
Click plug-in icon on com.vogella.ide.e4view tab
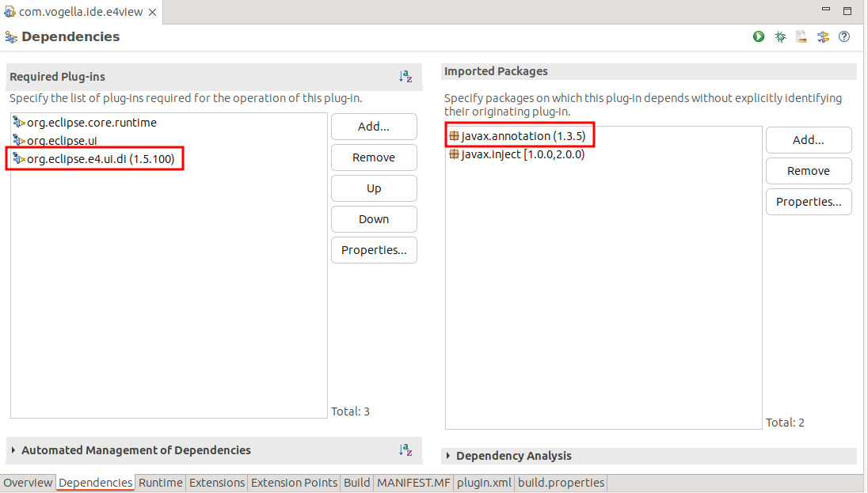pyautogui.click(x=10, y=12)
